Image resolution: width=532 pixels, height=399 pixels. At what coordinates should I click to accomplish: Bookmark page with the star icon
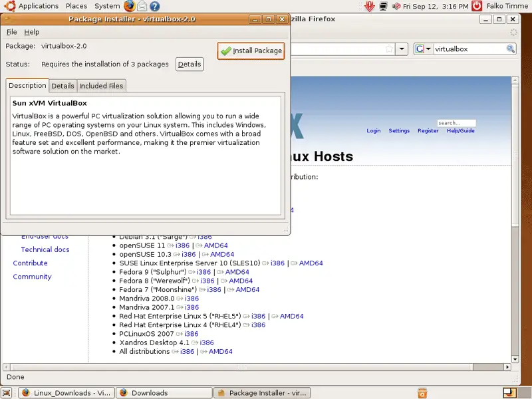(389, 49)
